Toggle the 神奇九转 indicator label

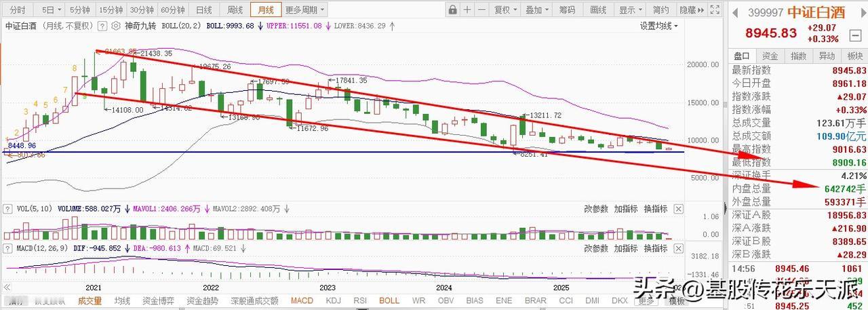pos(140,25)
